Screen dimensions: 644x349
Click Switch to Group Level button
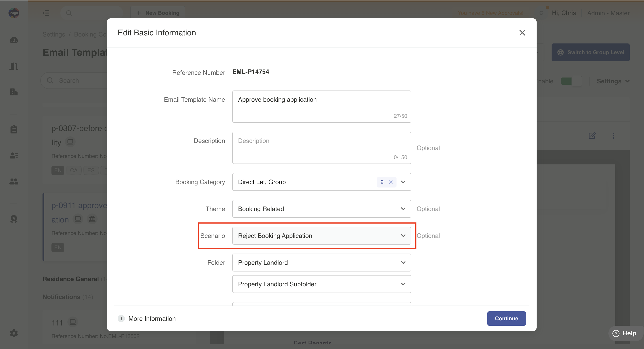[x=590, y=52]
